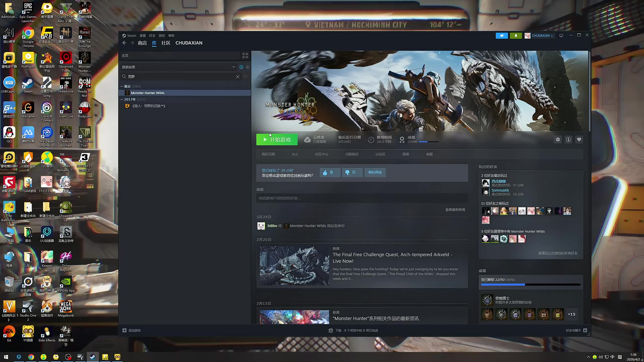Clear the library search text
The width and height of the screenshot is (644, 362).
(237, 77)
